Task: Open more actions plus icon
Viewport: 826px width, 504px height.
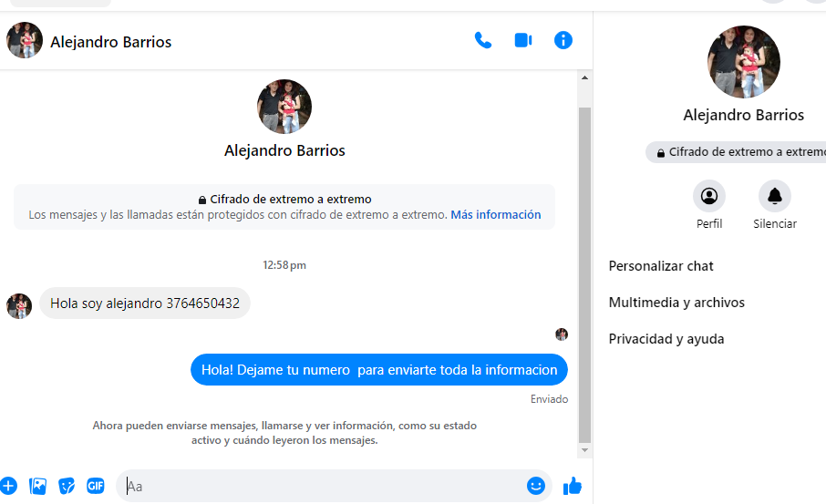Action: click(9, 486)
